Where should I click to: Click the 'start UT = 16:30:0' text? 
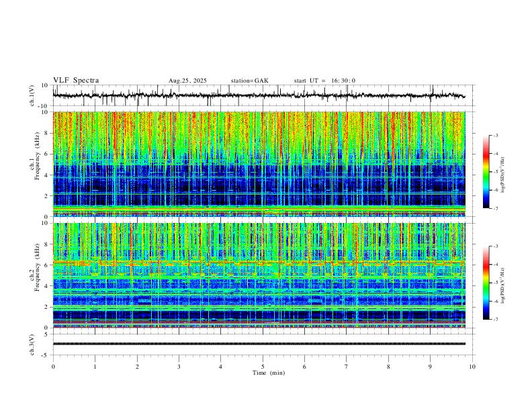[x=324, y=81]
